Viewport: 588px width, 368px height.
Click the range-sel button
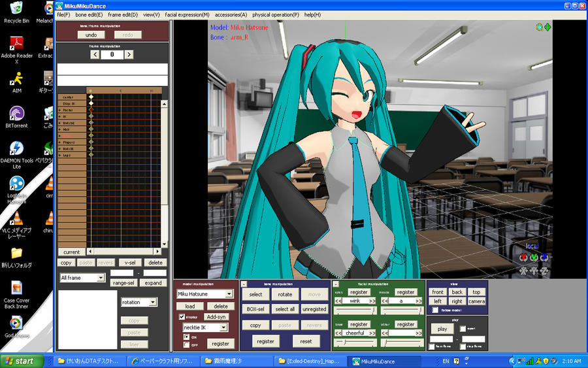(123, 283)
